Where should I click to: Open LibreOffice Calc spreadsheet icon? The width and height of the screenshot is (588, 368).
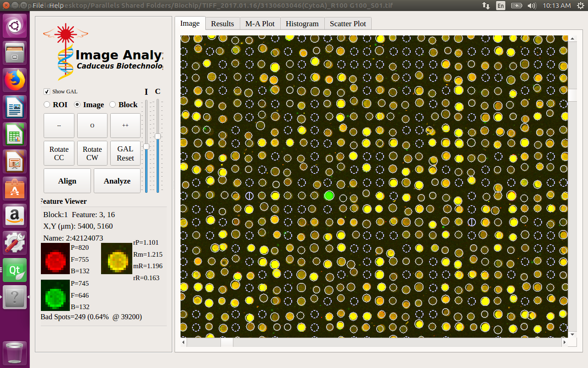[15, 135]
